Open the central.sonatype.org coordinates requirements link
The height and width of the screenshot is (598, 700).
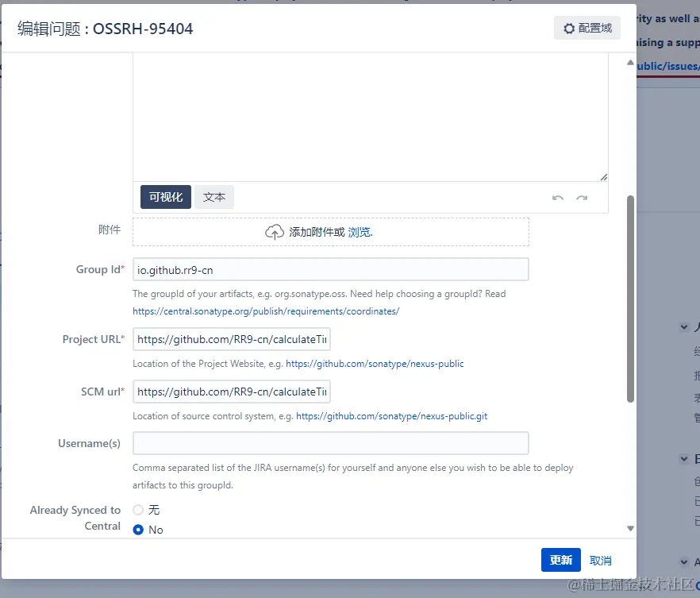pos(266,311)
